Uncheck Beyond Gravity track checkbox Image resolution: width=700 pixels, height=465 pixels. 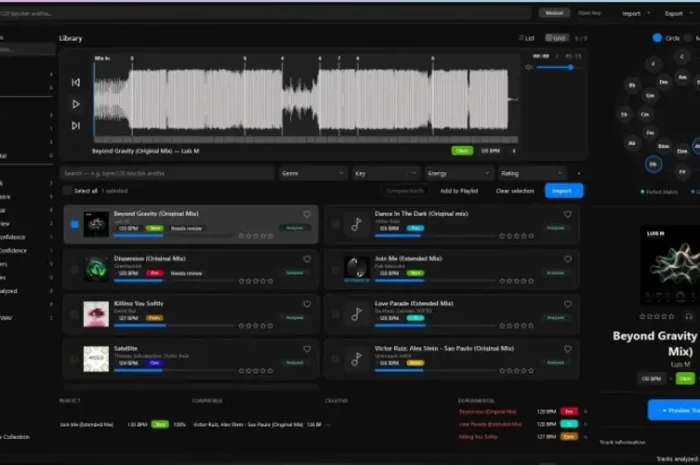(x=75, y=224)
